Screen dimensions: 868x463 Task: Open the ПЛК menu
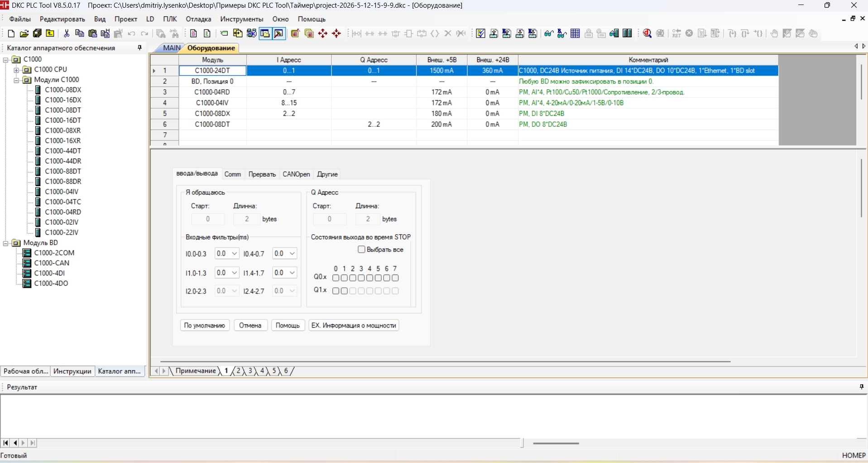click(x=170, y=19)
